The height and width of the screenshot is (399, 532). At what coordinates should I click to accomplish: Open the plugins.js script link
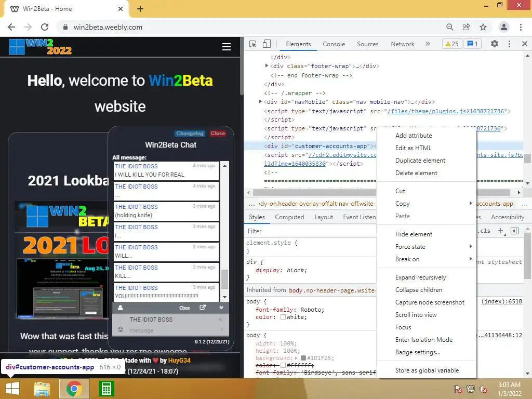445,111
